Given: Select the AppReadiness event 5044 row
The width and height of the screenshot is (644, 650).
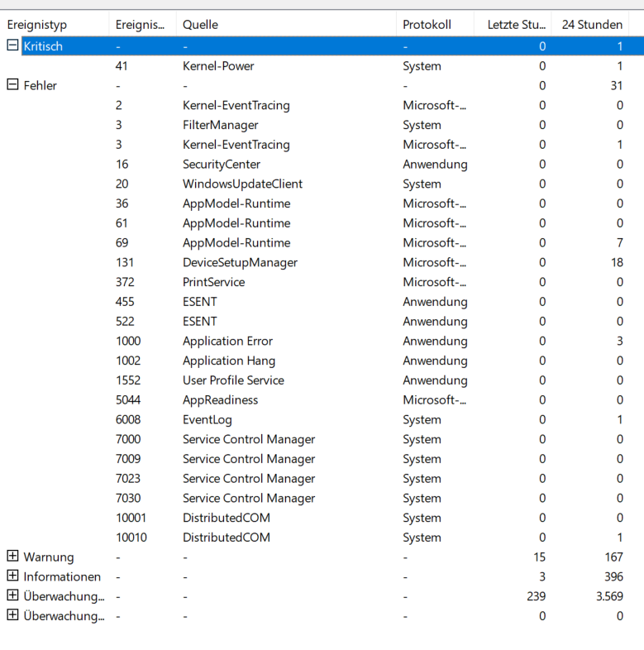Looking at the screenshot, I should 322,399.
